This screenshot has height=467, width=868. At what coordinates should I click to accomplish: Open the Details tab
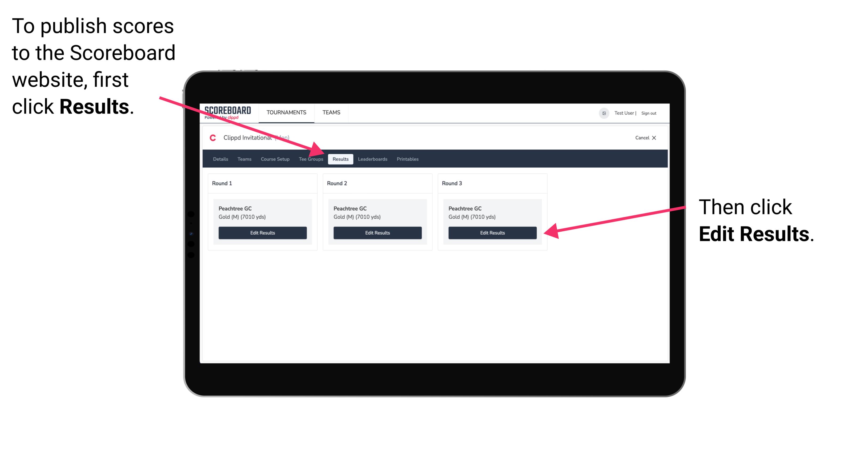tap(221, 159)
